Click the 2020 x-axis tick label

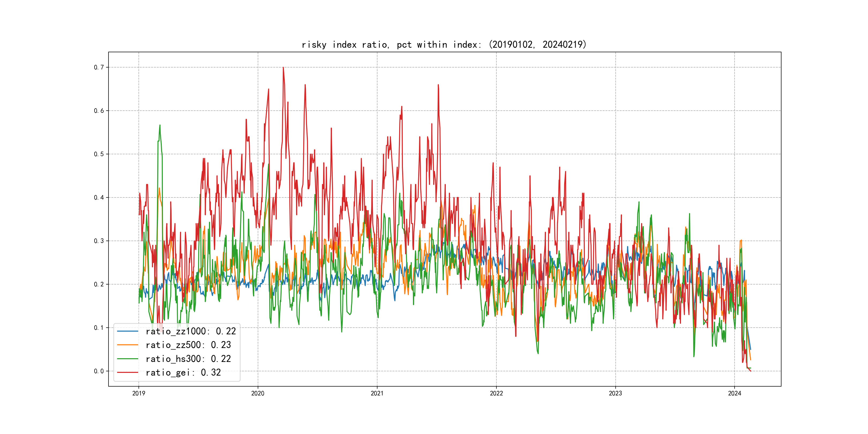click(x=258, y=393)
